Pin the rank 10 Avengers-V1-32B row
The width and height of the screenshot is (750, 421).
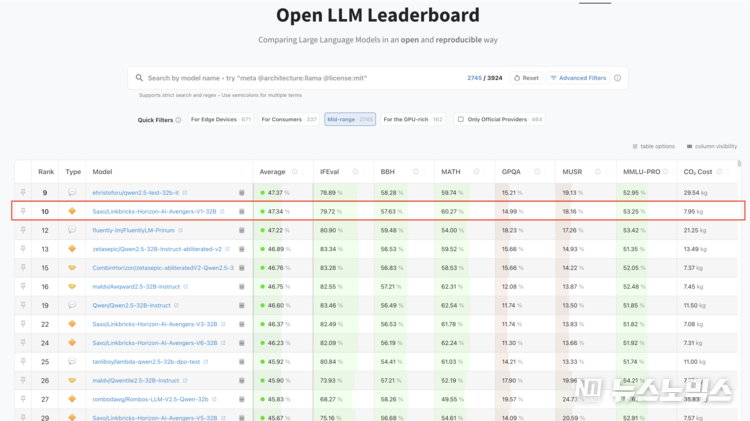[23, 211]
